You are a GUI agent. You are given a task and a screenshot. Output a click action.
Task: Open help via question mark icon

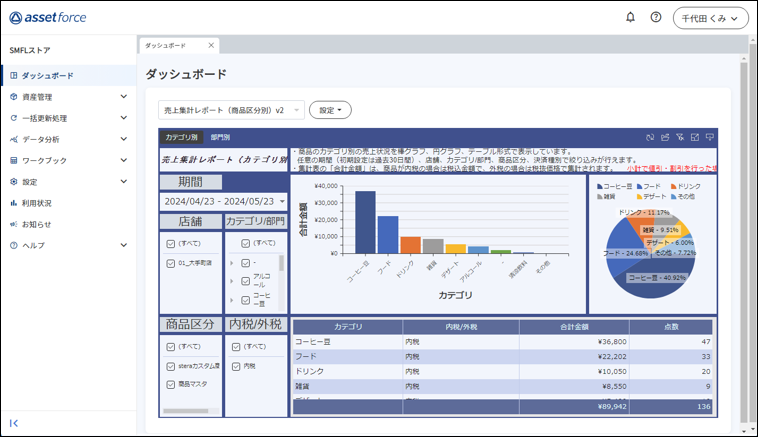tap(656, 17)
